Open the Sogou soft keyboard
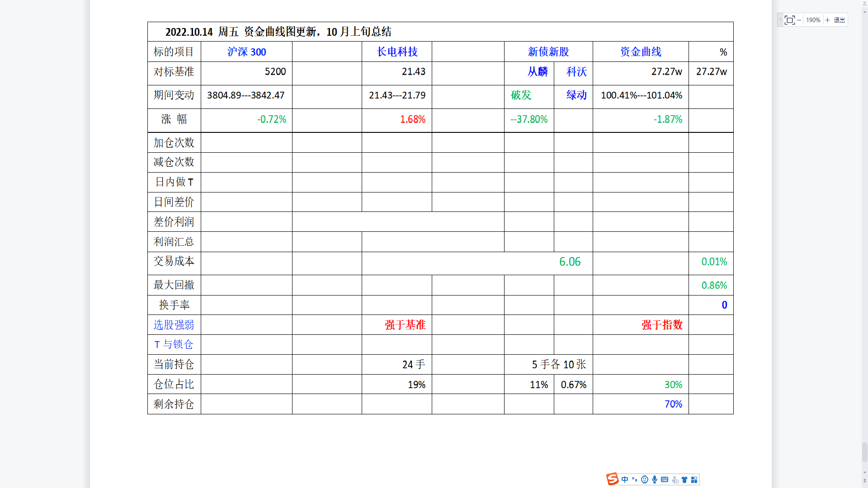868x488 pixels. pyautogui.click(x=665, y=479)
